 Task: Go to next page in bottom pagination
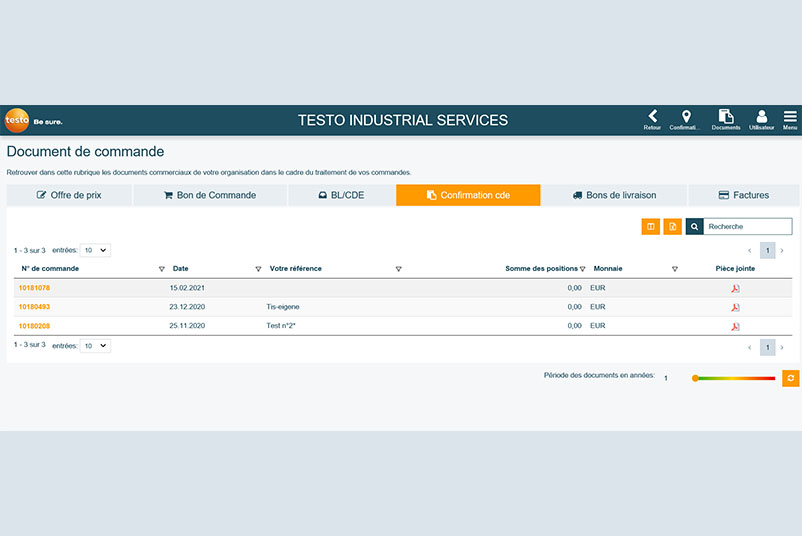tap(782, 347)
